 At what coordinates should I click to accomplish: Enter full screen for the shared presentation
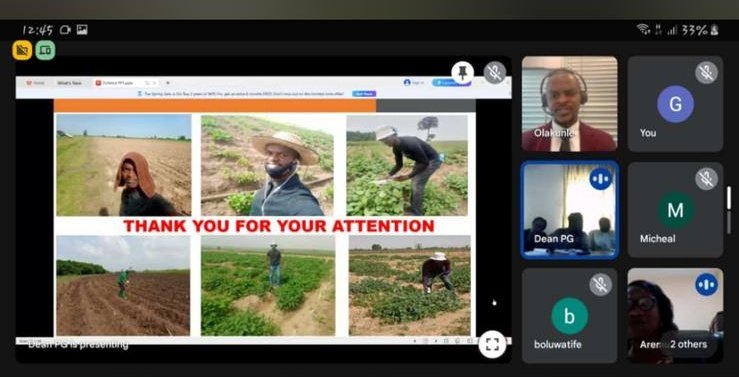tap(492, 344)
